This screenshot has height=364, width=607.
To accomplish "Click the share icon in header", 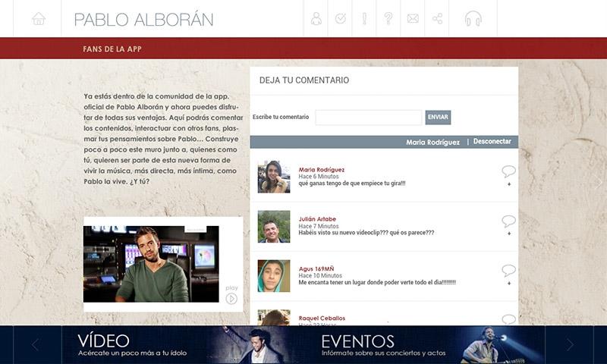I will click(437, 18).
